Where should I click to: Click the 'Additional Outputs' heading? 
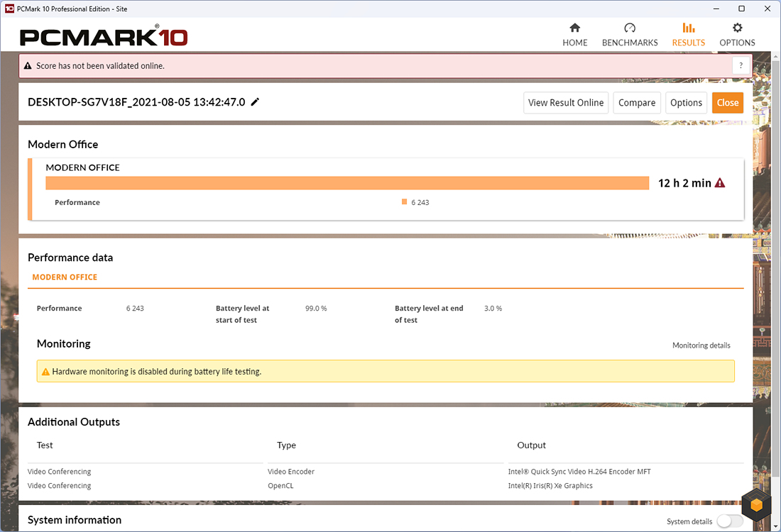coord(74,422)
